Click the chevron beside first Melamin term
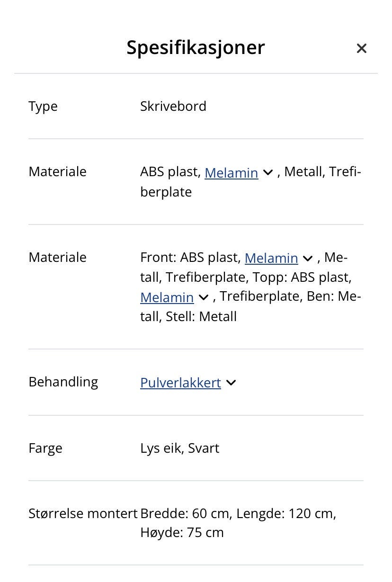The height and width of the screenshot is (582, 392). (x=268, y=173)
